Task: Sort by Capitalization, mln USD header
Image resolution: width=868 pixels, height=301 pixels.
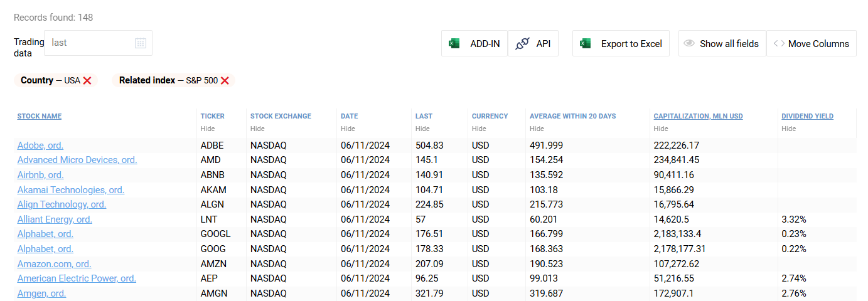Action: (x=698, y=116)
